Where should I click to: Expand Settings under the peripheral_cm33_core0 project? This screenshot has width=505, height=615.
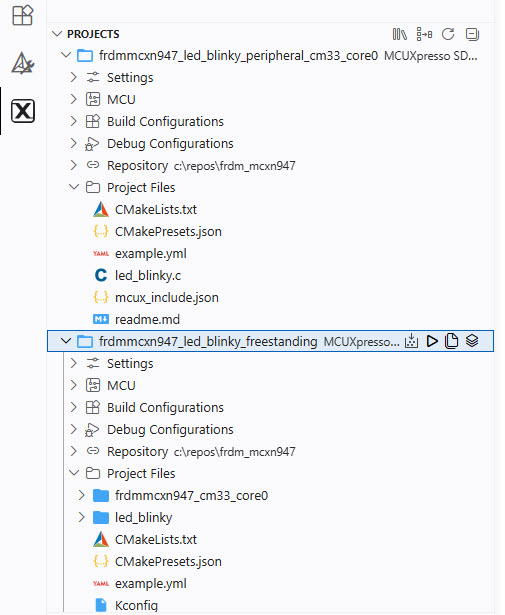tap(73, 77)
